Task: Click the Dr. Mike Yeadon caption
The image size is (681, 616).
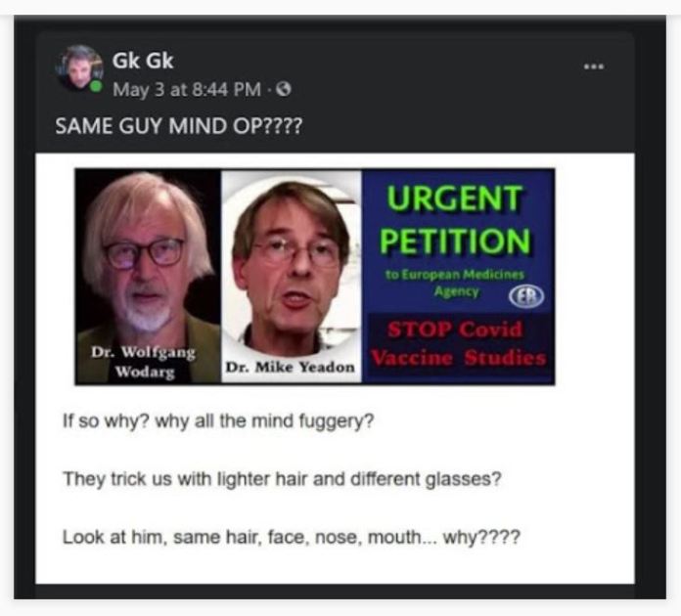Action: pos(291,368)
